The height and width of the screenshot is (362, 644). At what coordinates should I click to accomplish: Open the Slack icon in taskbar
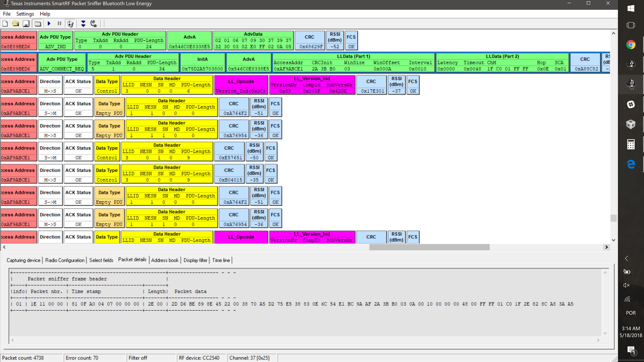pos(631,104)
